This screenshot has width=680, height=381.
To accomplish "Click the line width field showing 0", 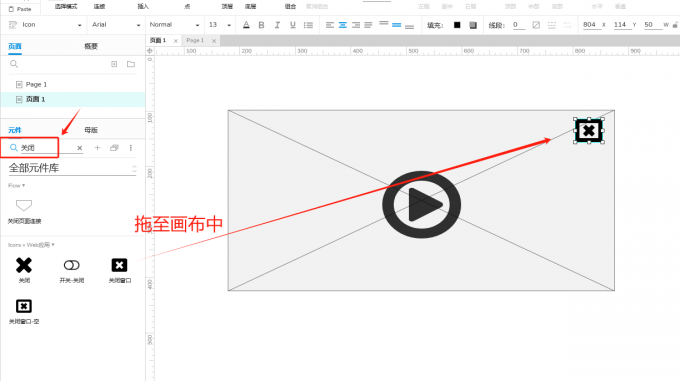I will [518, 25].
